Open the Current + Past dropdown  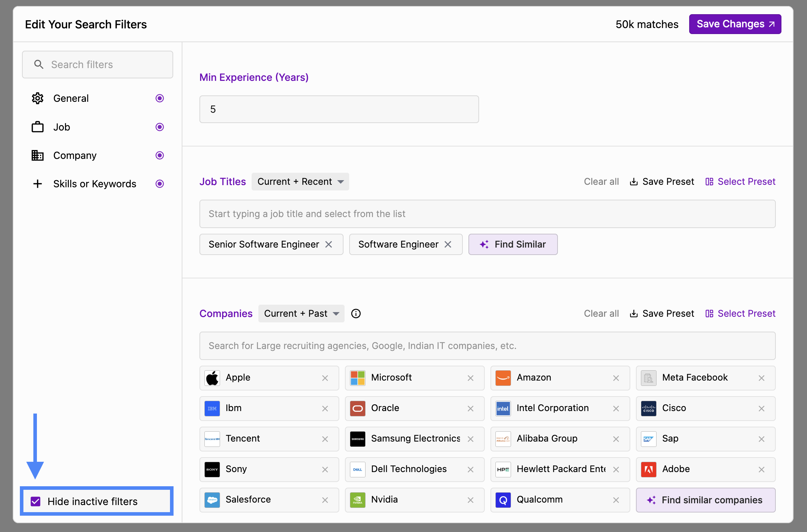point(301,314)
